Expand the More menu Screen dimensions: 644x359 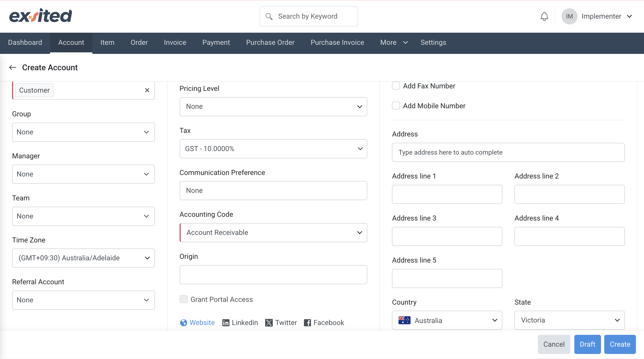coord(394,43)
